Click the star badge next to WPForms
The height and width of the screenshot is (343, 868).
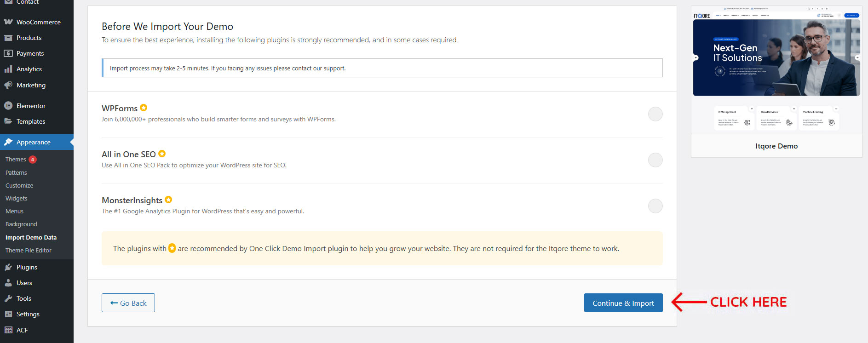[144, 108]
